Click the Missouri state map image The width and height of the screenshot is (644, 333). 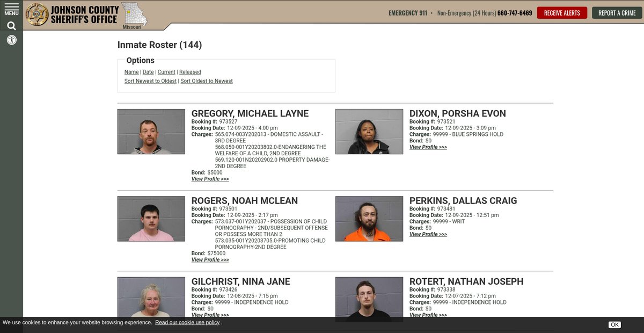point(134,15)
